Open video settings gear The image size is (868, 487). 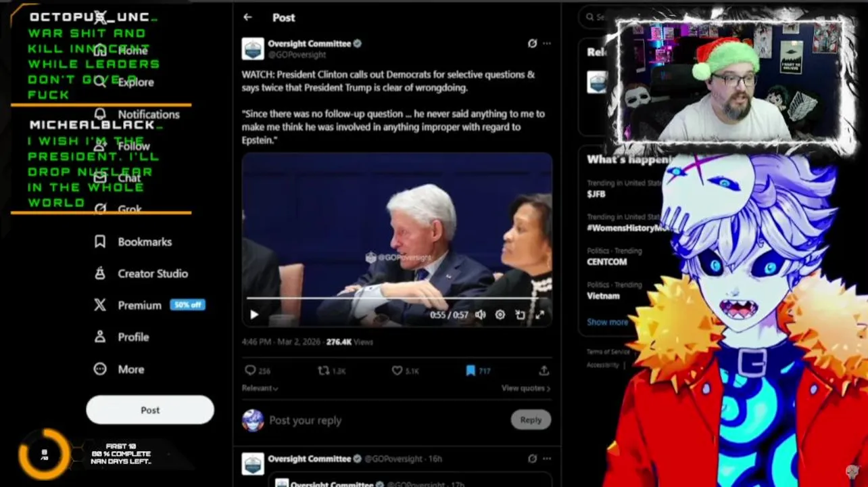pos(500,315)
